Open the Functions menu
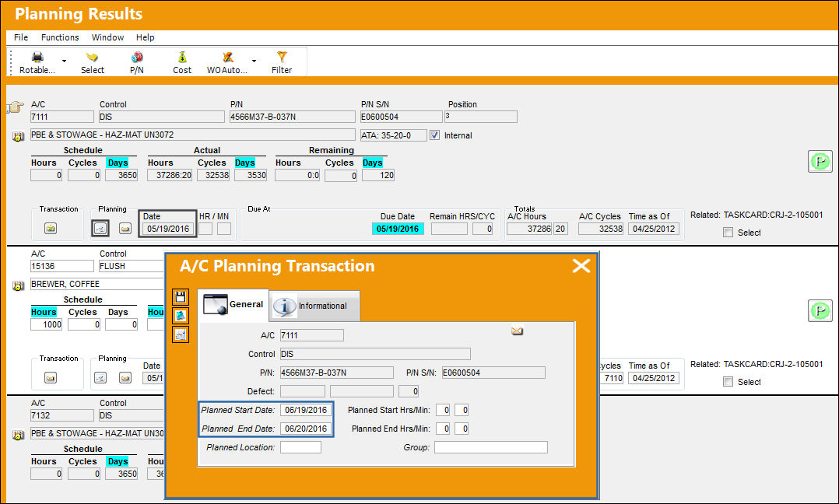Image resolution: width=839 pixels, height=504 pixels. [x=60, y=37]
